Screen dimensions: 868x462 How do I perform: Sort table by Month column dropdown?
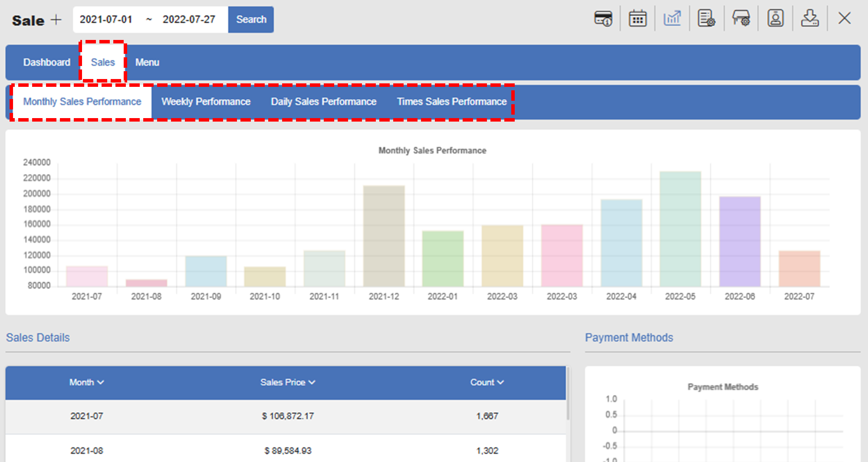click(86, 382)
